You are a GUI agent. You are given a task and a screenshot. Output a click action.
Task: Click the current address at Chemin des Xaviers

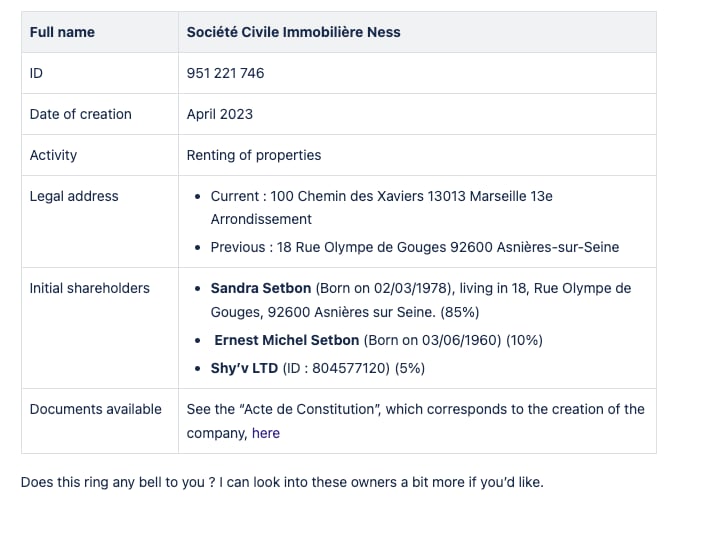click(x=381, y=208)
